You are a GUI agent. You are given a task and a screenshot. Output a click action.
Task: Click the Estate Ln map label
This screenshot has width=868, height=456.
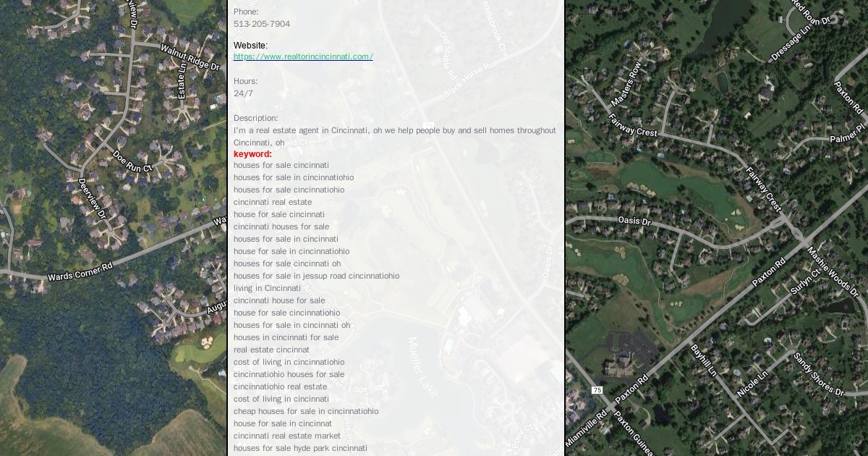182,80
